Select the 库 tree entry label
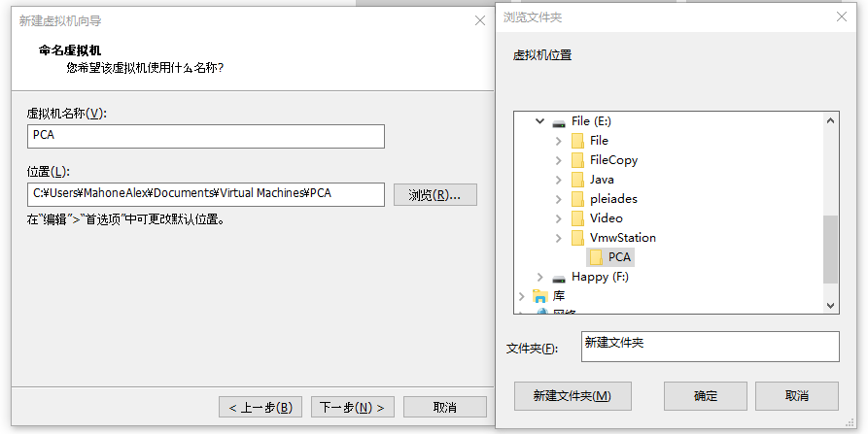This screenshot has height=434, width=868. click(x=559, y=296)
